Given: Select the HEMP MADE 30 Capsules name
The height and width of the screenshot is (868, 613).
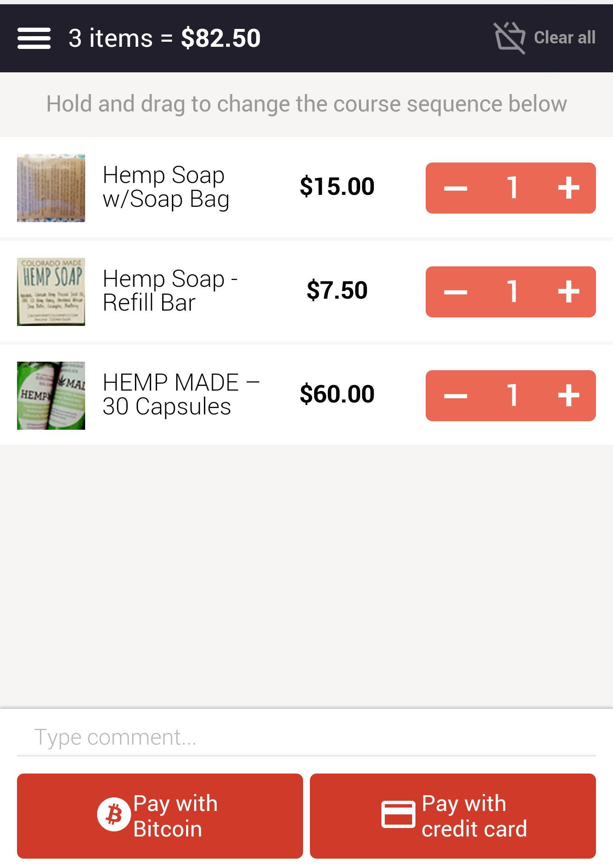Looking at the screenshot, I should 181,394.
